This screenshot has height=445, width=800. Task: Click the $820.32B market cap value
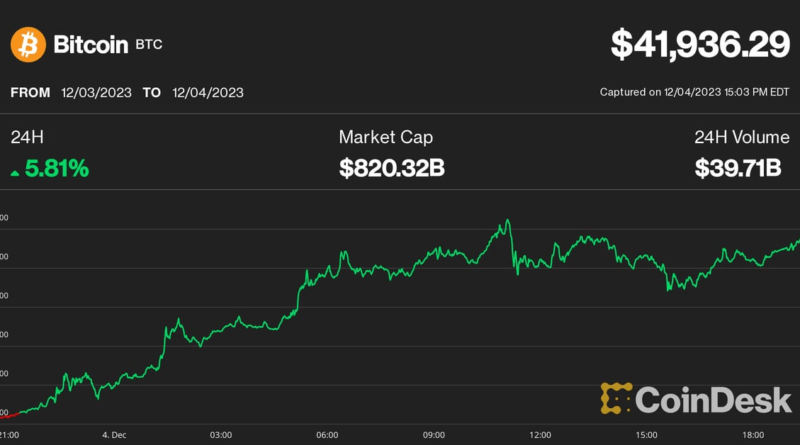pyautogui.click(x=392, y=170)
